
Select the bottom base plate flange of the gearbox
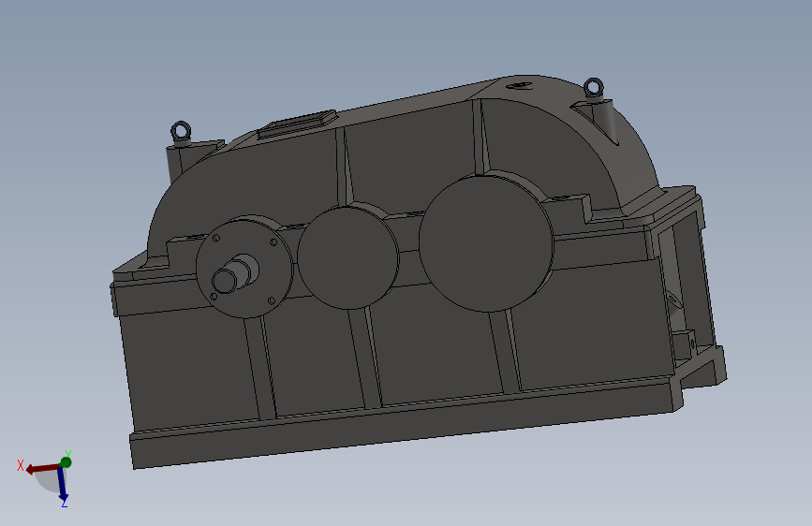point(404,422)
